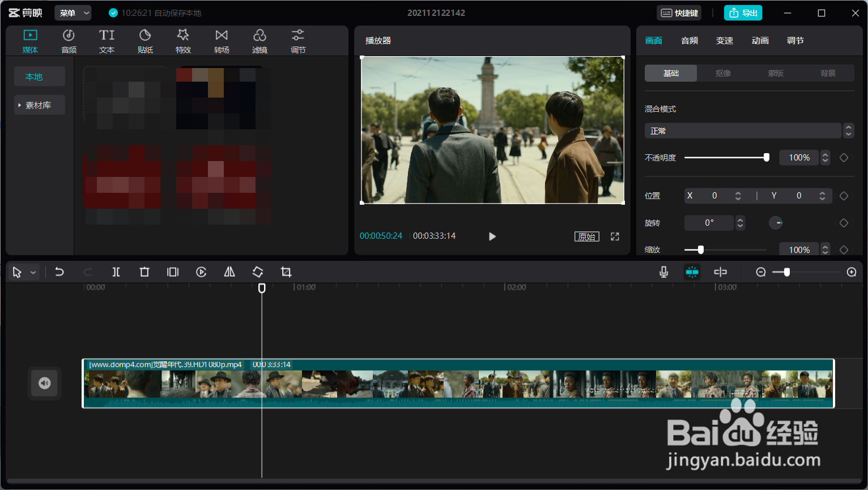Toggle the linkage/auto-snap icon
This screenshot has width=868, height=490.
721,272
